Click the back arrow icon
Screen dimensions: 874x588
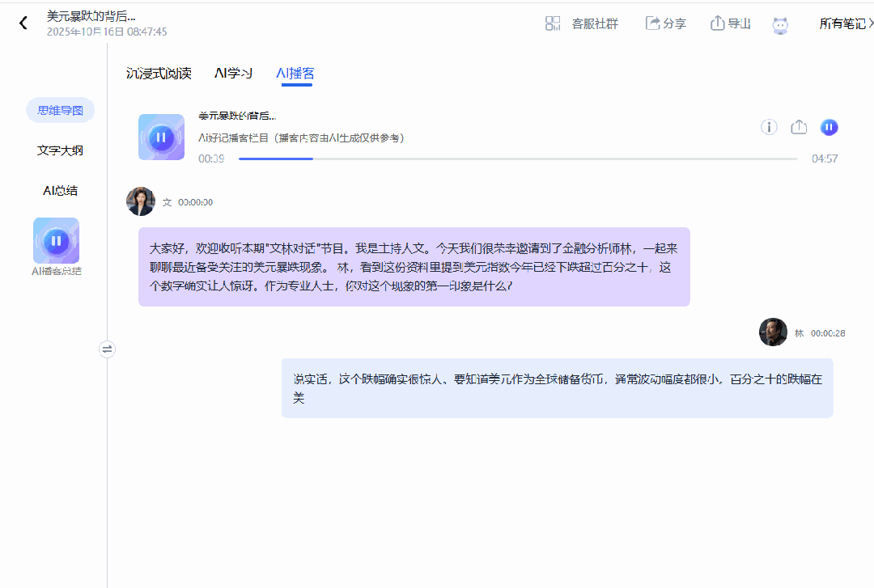pos(23,23)
